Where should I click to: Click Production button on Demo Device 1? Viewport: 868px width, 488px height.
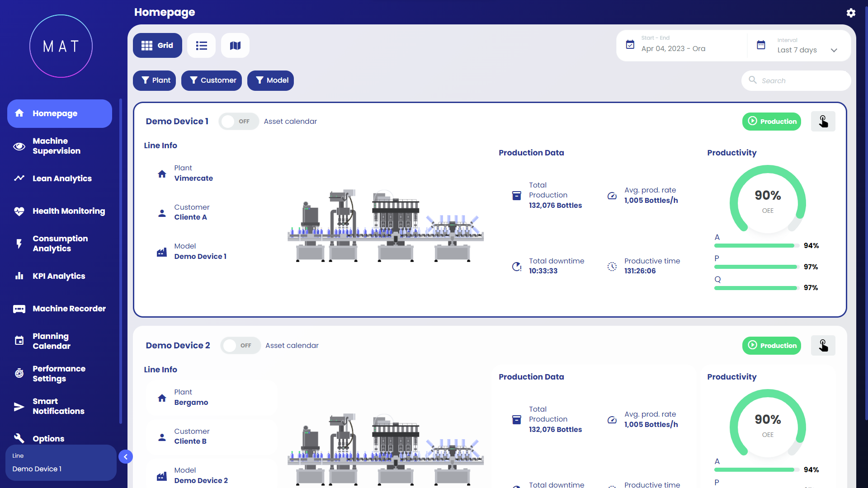pyautogui.click(x=771, y=122)
